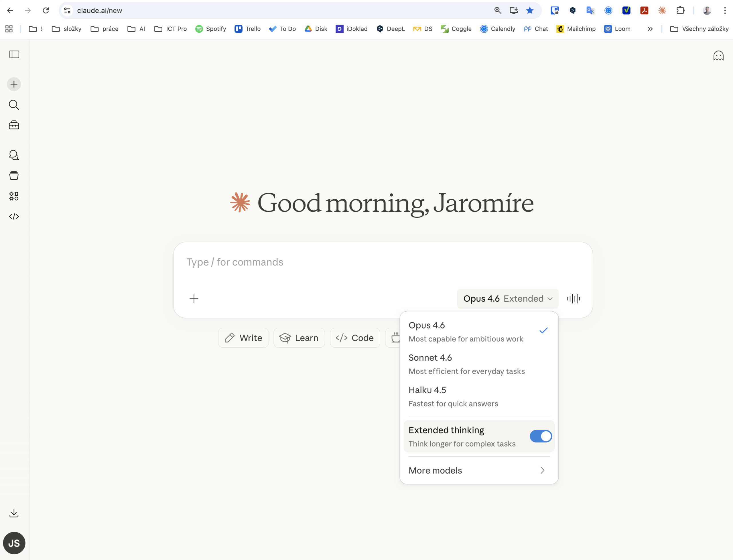Click the Write suggestion button
Viewport: 733px width, 560px height.
tap(244, 338)
